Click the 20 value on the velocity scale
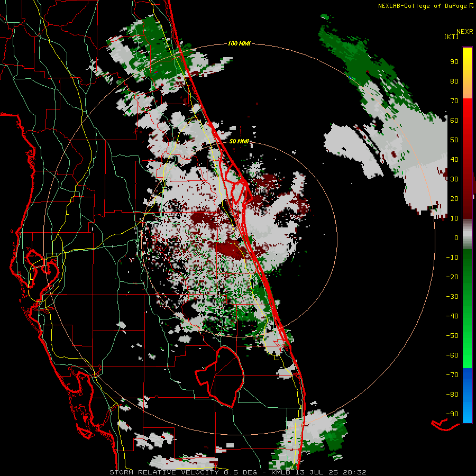This screenshot has width=476, height=476. click(454, 198)
